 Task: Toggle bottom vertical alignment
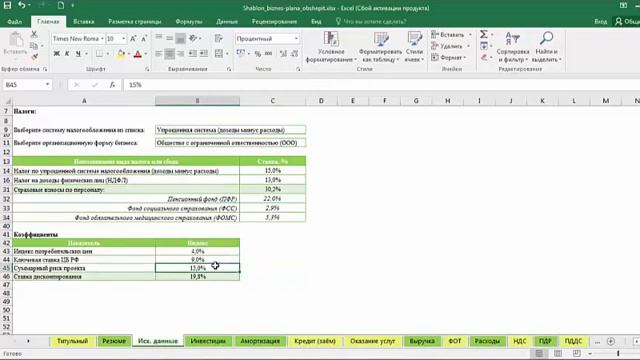(x=180, y=38)
